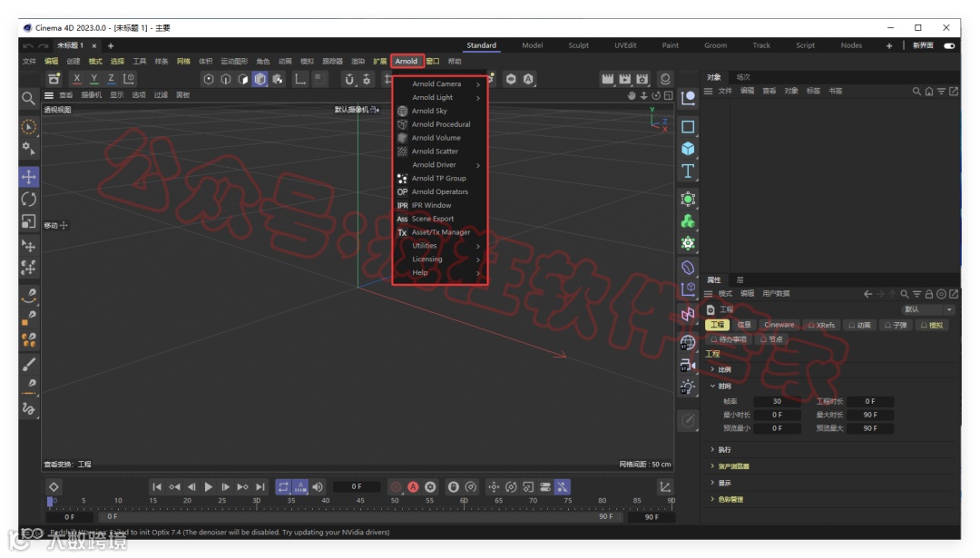Play the animation forward
The image size is (980, 558).
coord(209,486)
